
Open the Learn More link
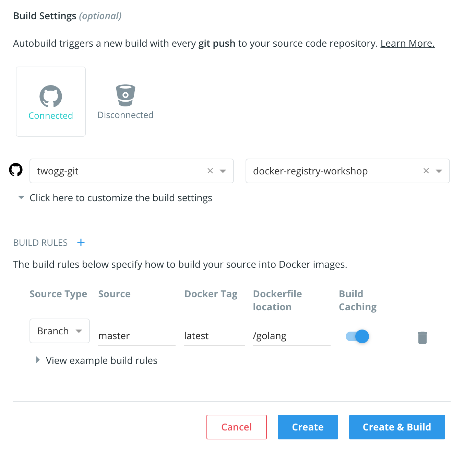(407, 43)
